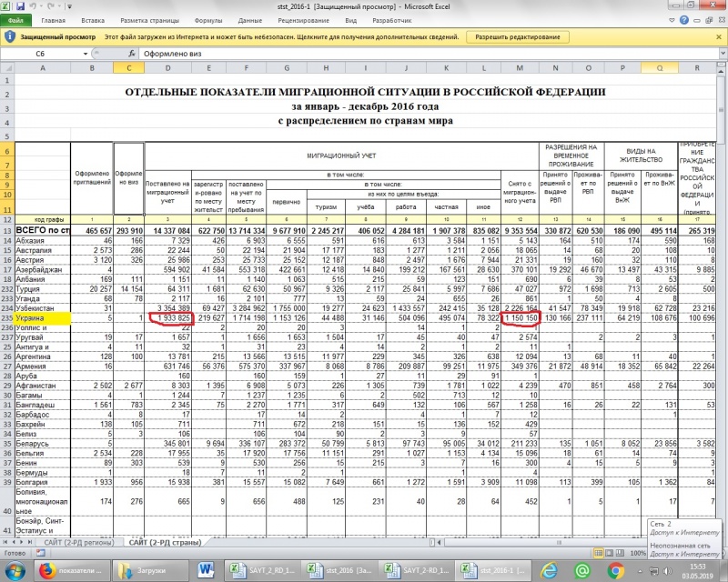Screen dimensions: 728x582
Task: Click the protected view details message text
Action: tap(281, 36)
